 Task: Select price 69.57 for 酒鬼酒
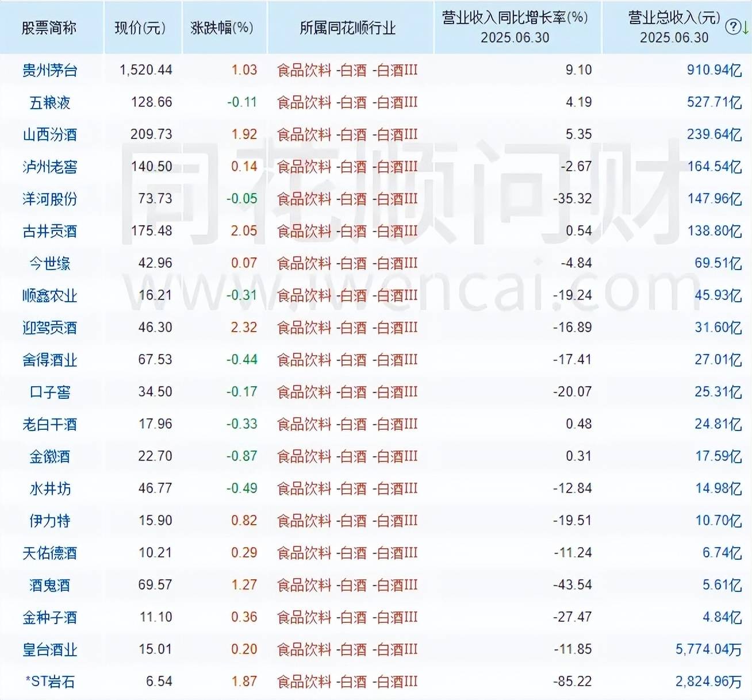tap(155, 585)
